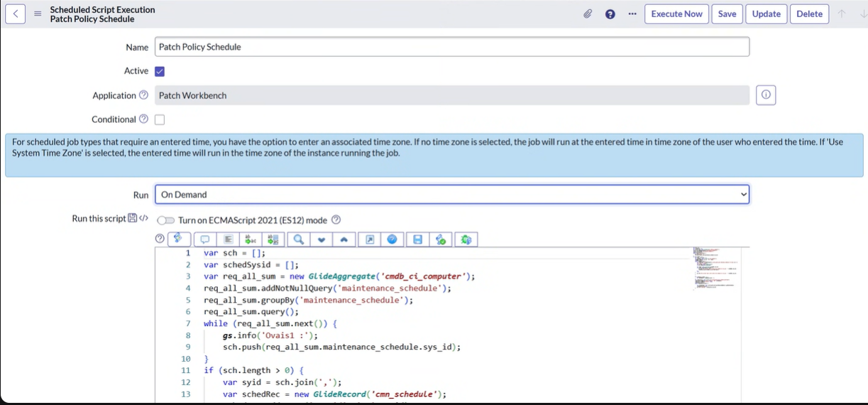The image size is (868, 405).
Task: Uncheck the Active checkbox
Action: click(x=160, y=71)
